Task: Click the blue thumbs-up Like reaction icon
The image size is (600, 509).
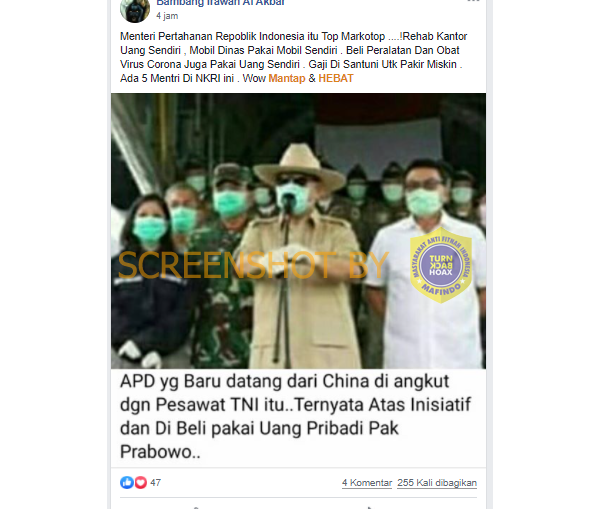Action: (127, 483)
